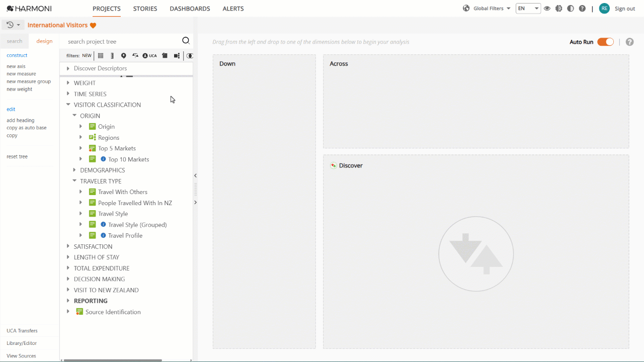Toggle the contrast mode icon in header
Screen dimensions: 644x362
tap(571, 9)
